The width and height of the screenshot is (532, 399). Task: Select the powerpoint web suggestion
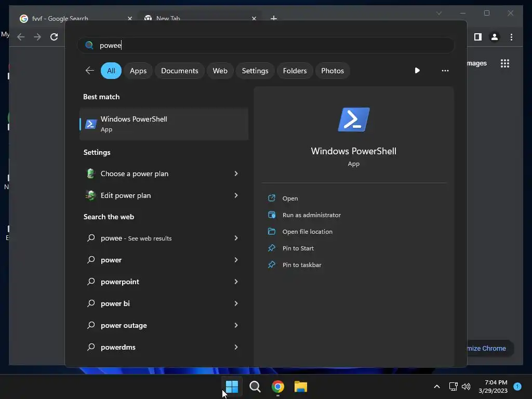pyautogui.click(x=164, y=282)
